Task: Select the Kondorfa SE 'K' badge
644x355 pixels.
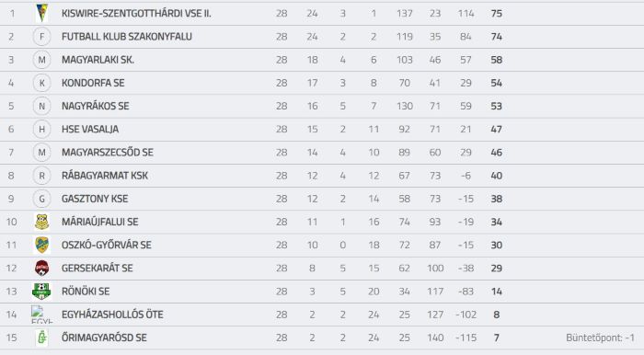Action: coord(42,83)
